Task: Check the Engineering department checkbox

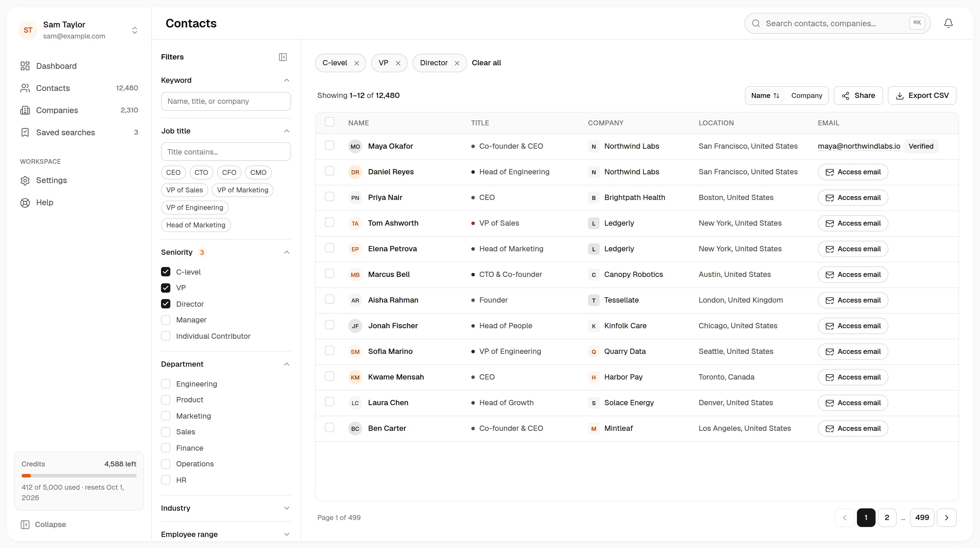Action: click(x=165, y=384)
